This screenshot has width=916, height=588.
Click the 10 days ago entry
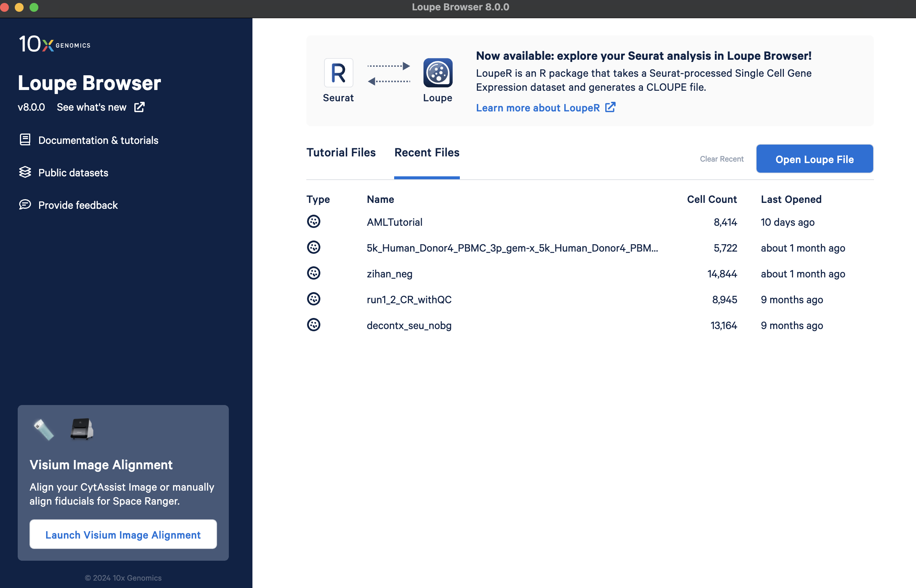pos(787,222)
